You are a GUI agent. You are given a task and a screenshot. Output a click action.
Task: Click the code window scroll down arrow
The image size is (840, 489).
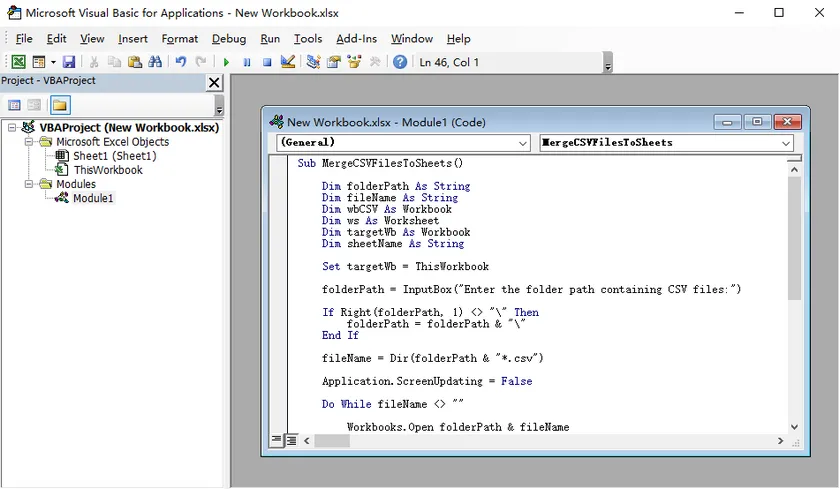point(794,427)
